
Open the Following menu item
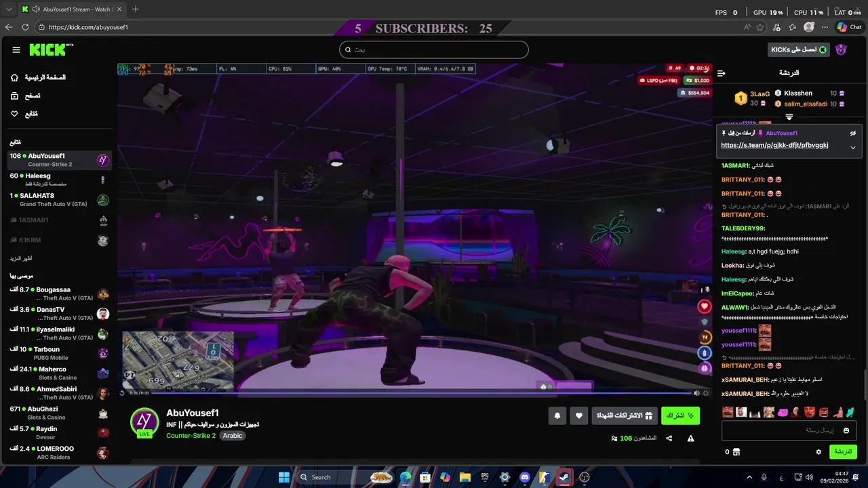pos(24,114)
